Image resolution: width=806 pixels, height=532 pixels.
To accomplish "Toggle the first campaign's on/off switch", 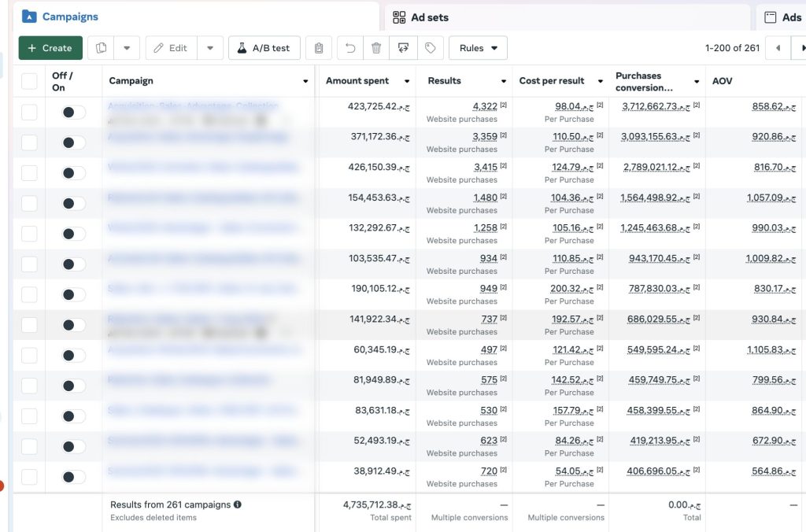I will pyautogui.click(x=73, y=113).
